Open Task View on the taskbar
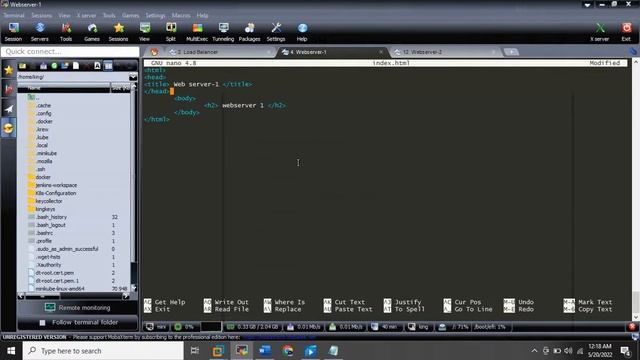This screenshot has height=360, width=640. click(195, 351)
